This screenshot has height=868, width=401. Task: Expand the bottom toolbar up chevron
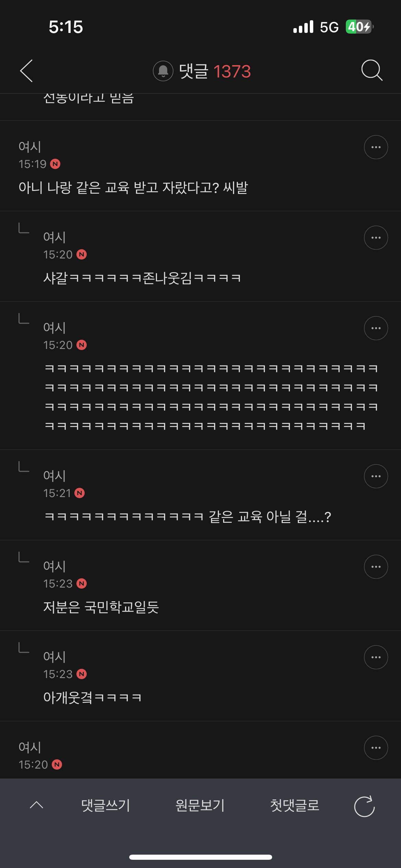(x=37, y=805)
